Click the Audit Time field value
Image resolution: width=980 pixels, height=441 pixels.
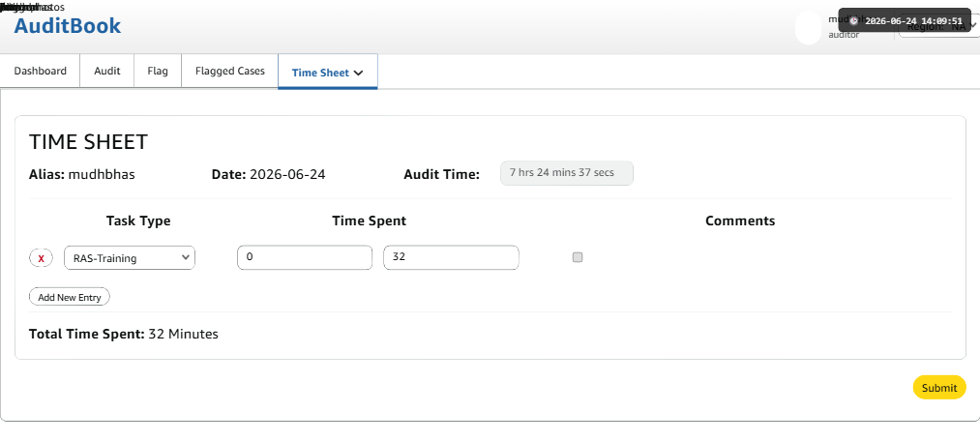[566, 173]
